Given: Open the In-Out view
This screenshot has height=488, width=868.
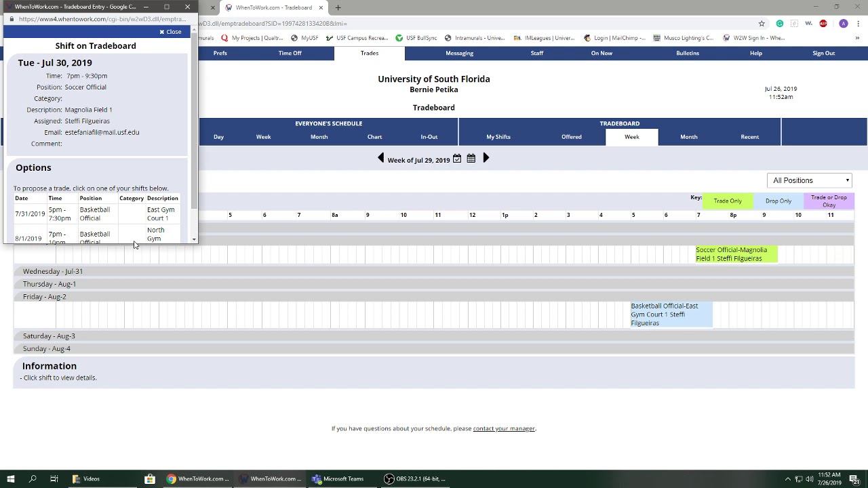Looking at the screenshot, I should coord(429,137).
